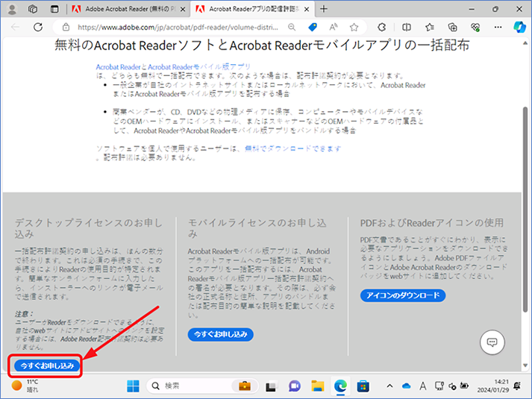Click the モバイルライセンスのお申し込み heading
This screenshot has width=532, height=399.
click(x=257, y=228)
